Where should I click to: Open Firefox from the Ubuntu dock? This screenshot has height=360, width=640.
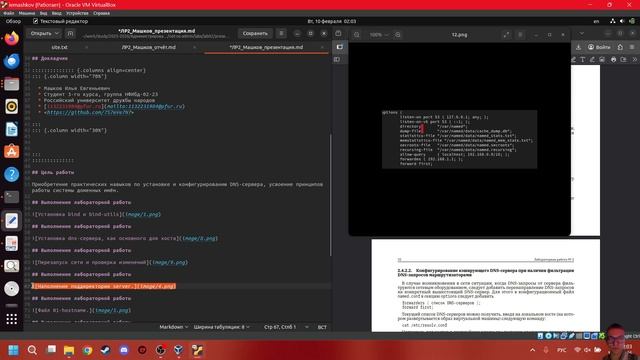[11, 39]
